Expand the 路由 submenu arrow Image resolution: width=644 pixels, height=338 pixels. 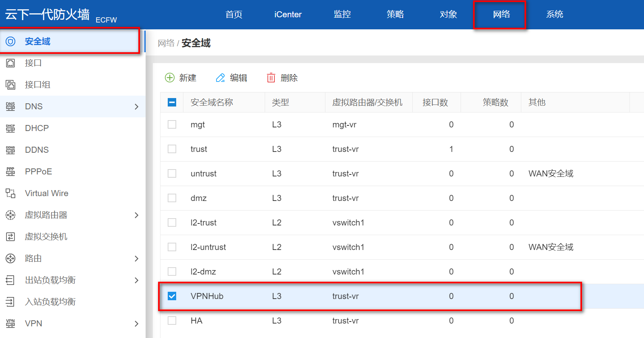point(136,258)
